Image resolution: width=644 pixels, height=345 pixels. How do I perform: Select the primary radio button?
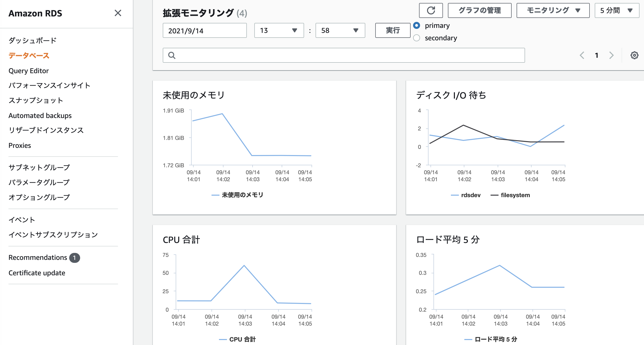(417, 25)
